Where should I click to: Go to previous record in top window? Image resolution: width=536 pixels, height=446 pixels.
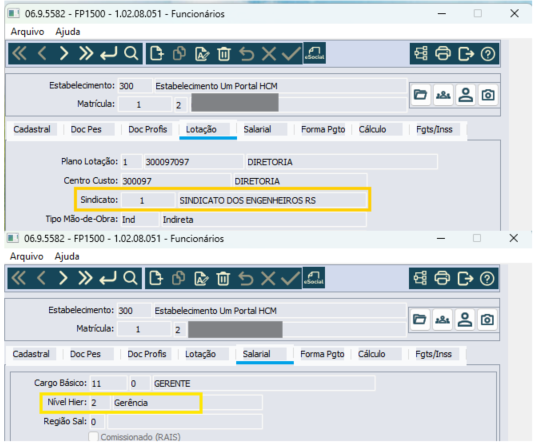(x=42, y=54)
